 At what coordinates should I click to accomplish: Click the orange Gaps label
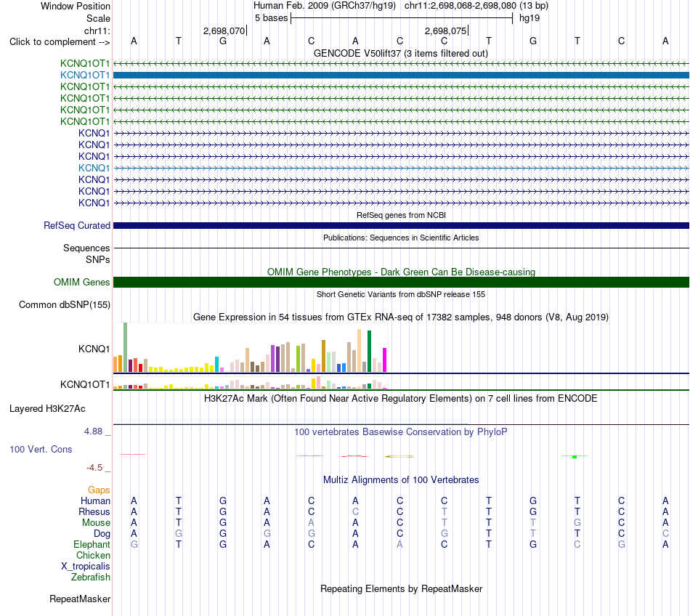pyautogui.click(x=99, y=490)
